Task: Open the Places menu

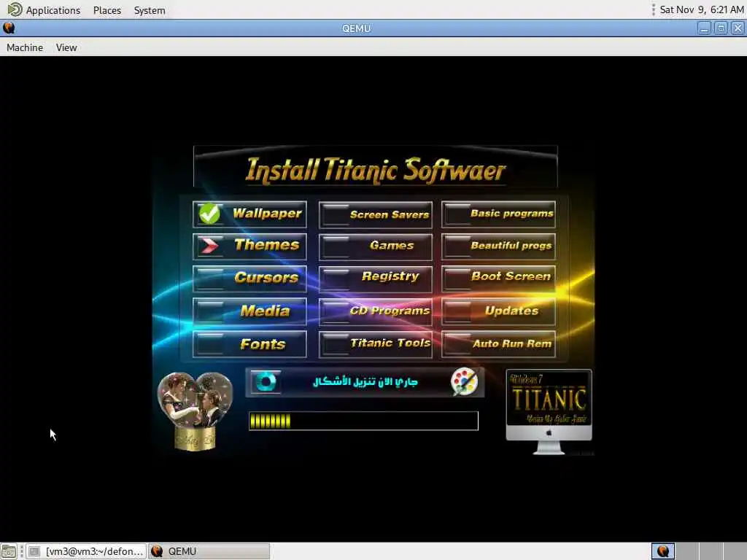Action: click(107, 10)
